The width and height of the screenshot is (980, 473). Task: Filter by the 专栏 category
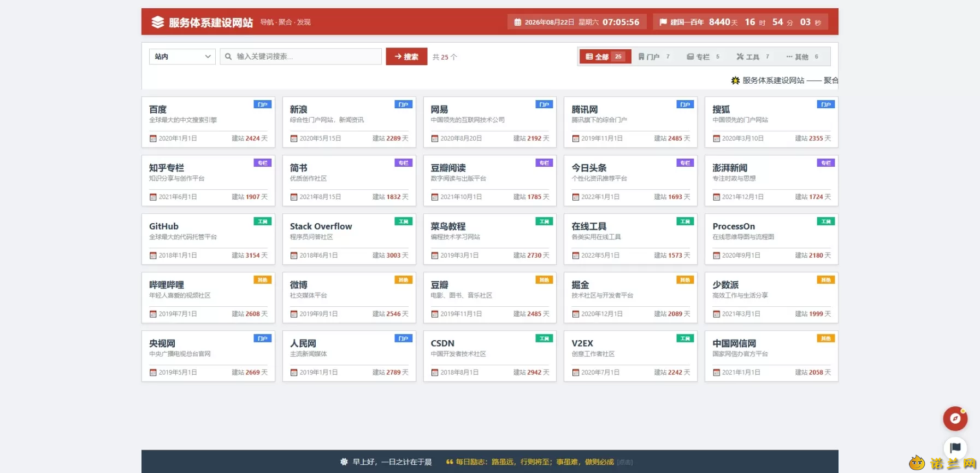click(704, 56)
